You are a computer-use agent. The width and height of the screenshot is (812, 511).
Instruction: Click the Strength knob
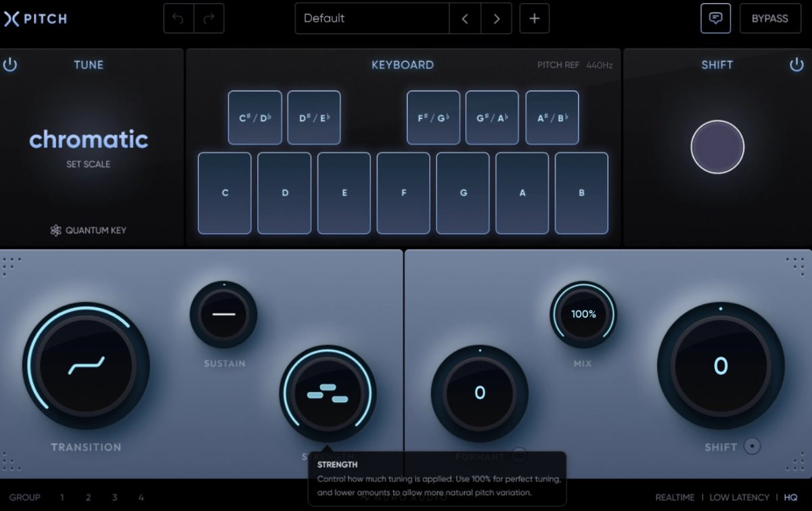[328, 394]
